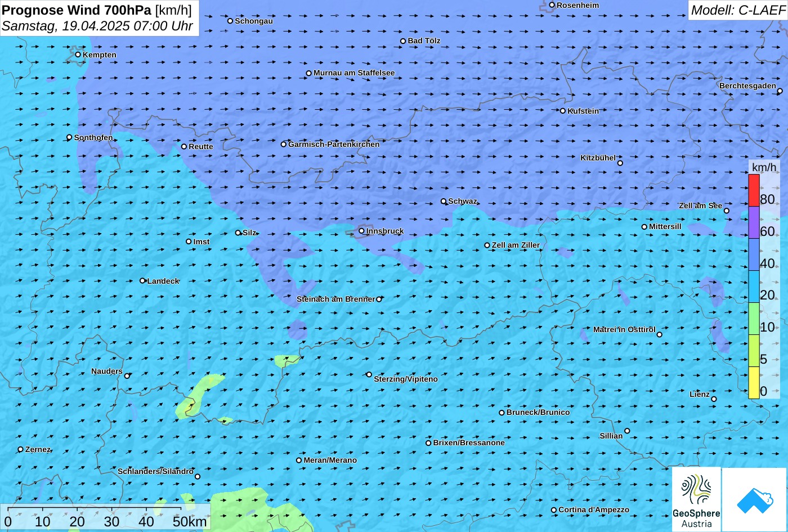Click the Zell am Ziller label
Screen dimensions: 788x532
tap(516, 245)
